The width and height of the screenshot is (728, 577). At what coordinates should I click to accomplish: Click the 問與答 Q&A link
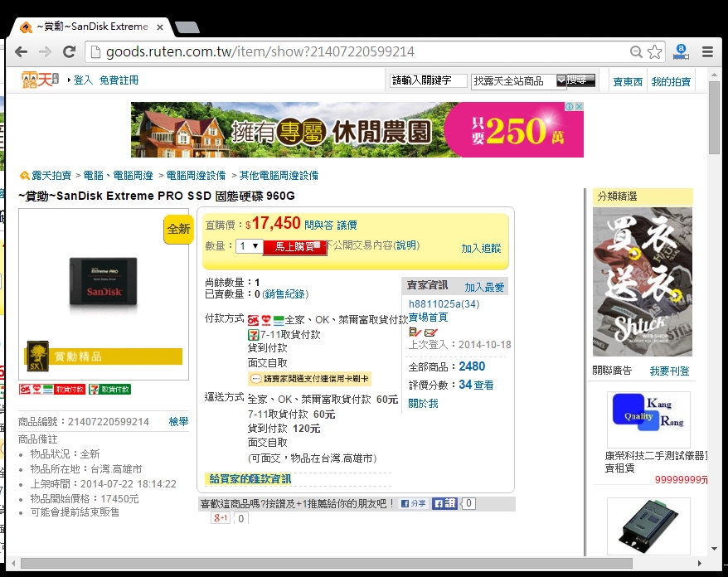tap(319, 225)
